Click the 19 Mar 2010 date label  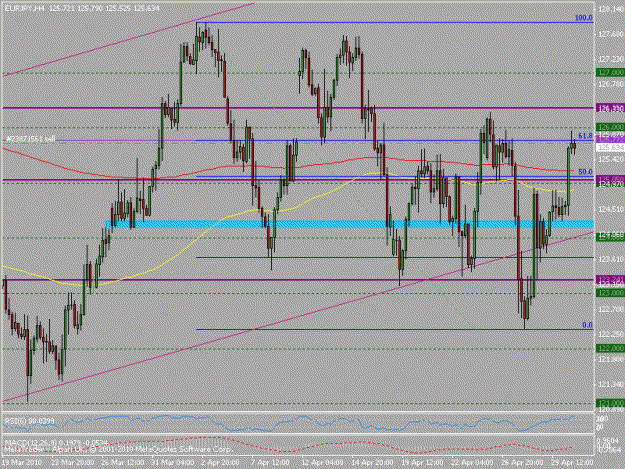click(22, 463)
